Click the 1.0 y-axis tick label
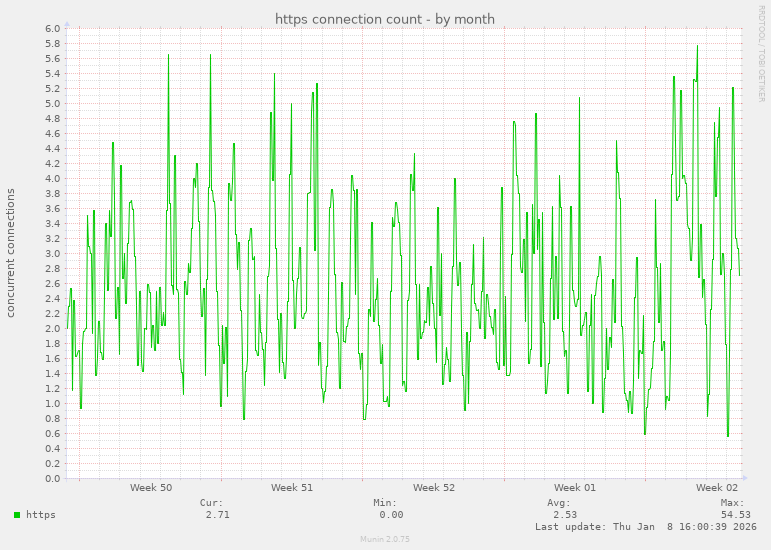 53,404
